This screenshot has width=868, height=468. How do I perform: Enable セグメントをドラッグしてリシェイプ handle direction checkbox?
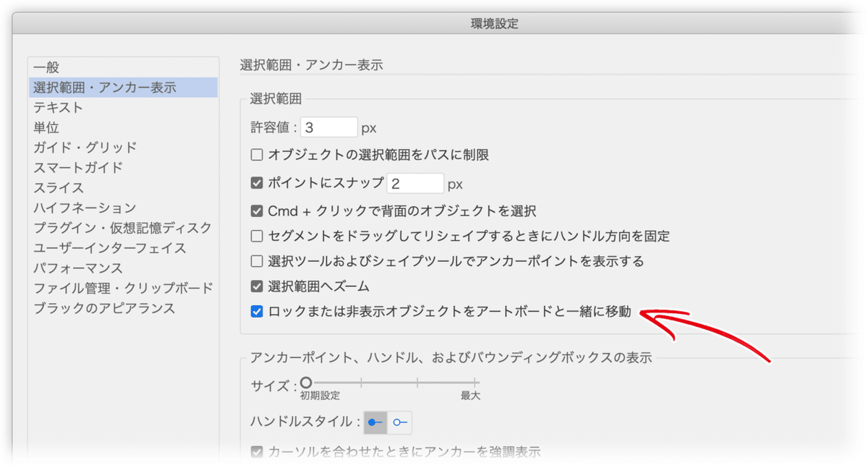256,237
